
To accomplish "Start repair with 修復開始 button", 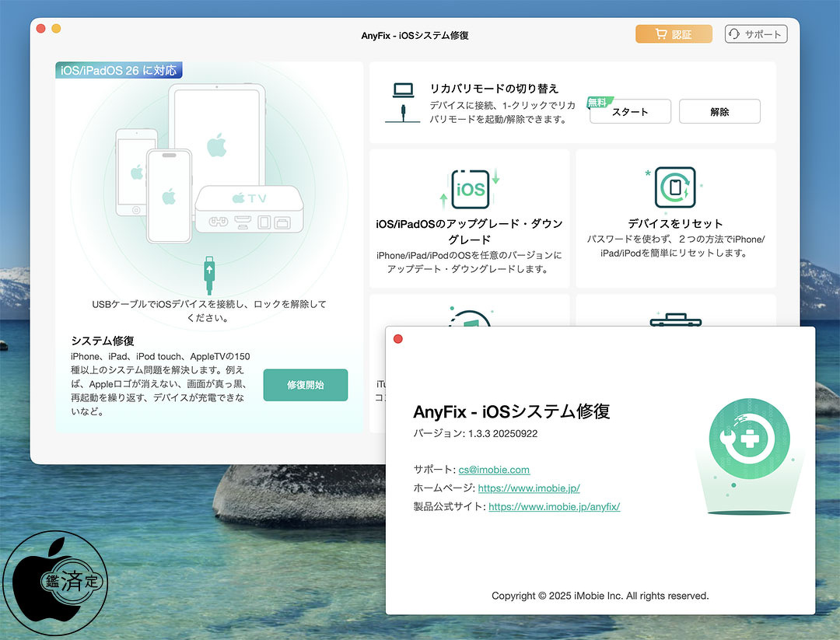I will point(305,385).
